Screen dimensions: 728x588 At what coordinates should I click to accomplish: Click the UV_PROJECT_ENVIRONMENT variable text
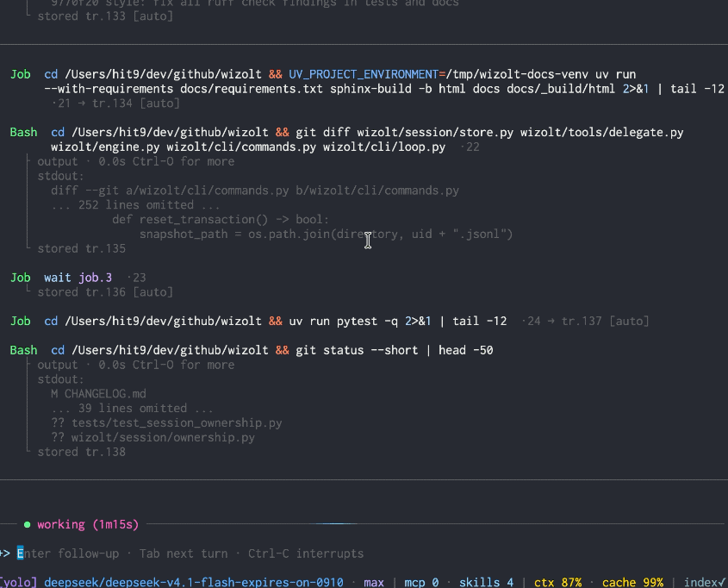point(364,74)
